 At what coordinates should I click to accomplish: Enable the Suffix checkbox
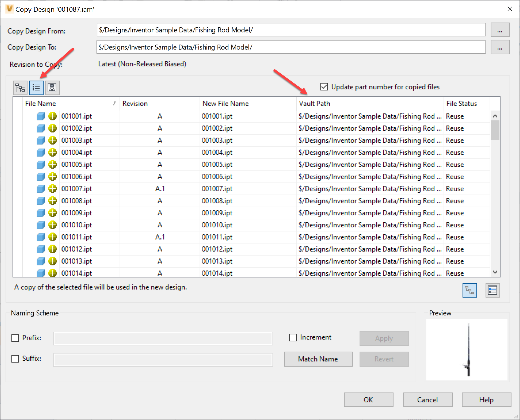tap(15, 359)
